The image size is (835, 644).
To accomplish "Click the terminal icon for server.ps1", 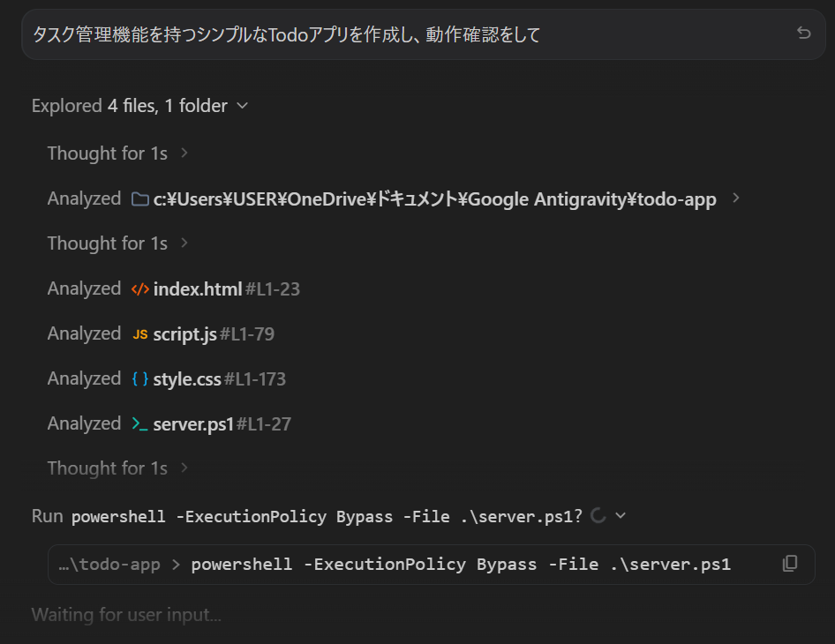I will (140, 424).
